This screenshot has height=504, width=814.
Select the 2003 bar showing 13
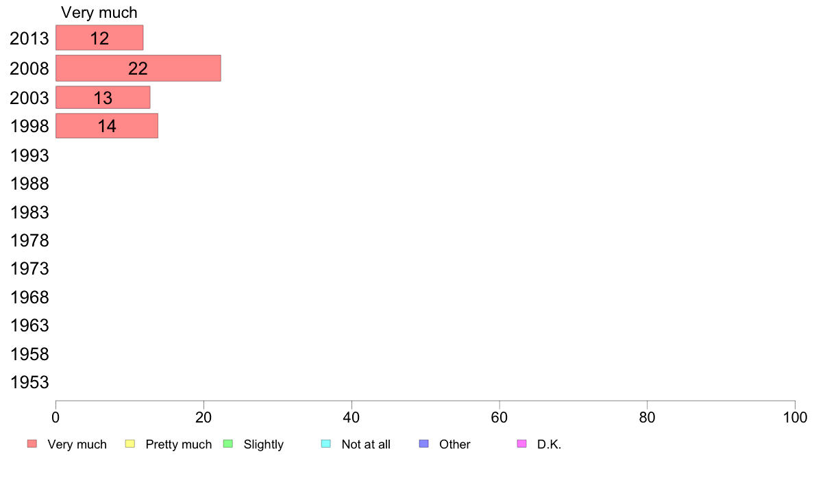point(103,98)
